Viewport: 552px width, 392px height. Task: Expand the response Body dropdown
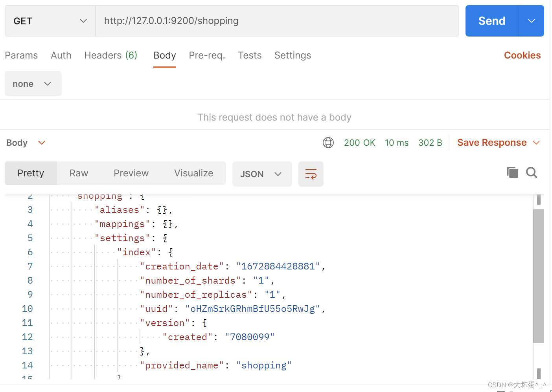tap(26, 143)
